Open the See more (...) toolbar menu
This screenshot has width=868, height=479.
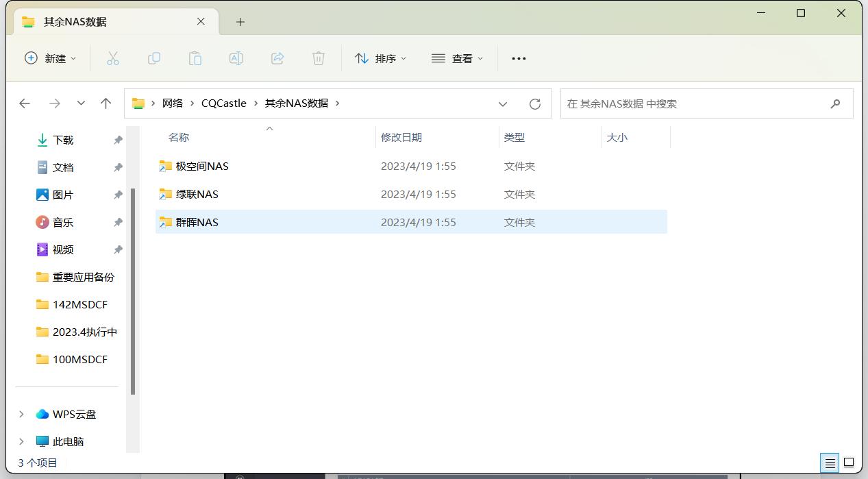(x=518, y=58)
